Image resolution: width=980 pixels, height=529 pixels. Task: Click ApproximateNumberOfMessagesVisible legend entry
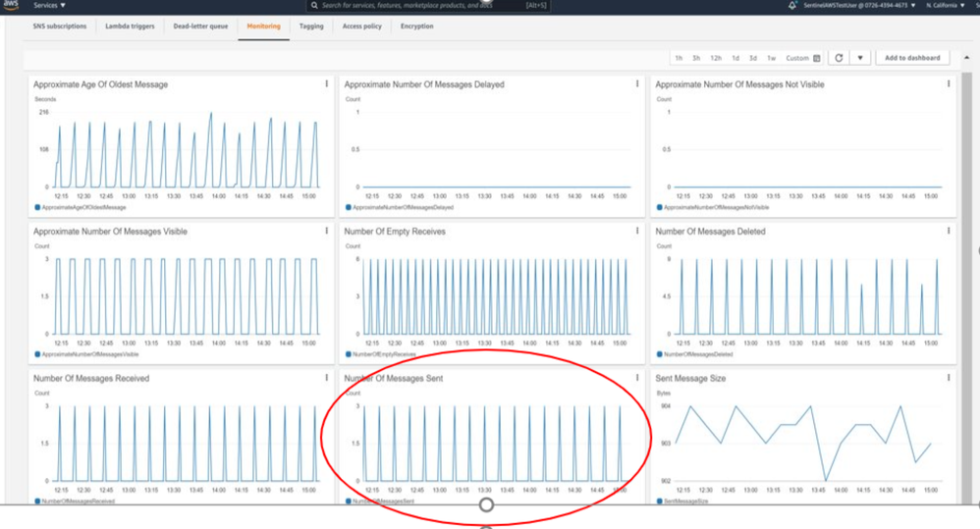click(86, 354)
